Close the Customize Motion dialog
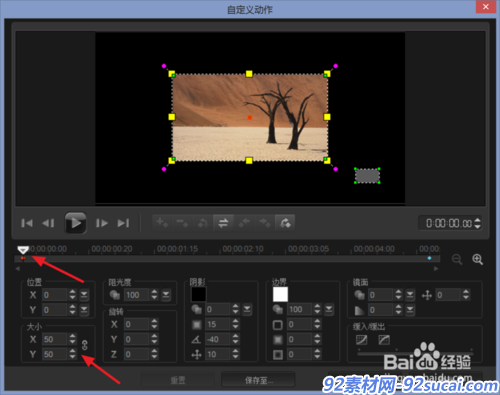 pos(486,7)
